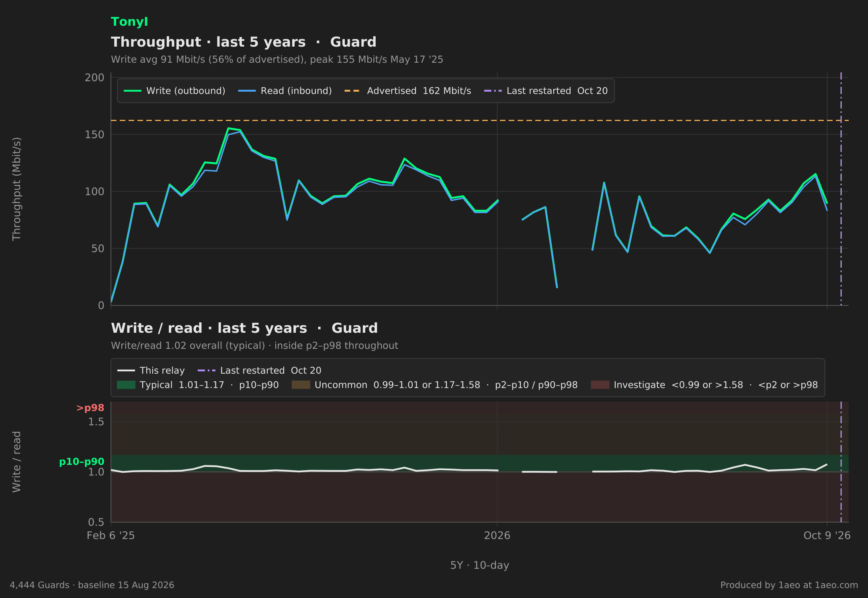Click the brown Uncommon band swatch
868x598 pixels.
(301, 385)
